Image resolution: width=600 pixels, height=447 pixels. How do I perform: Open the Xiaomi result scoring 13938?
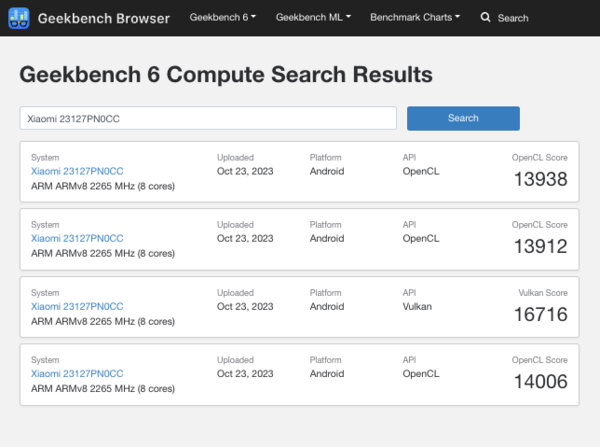coord(77,171)
